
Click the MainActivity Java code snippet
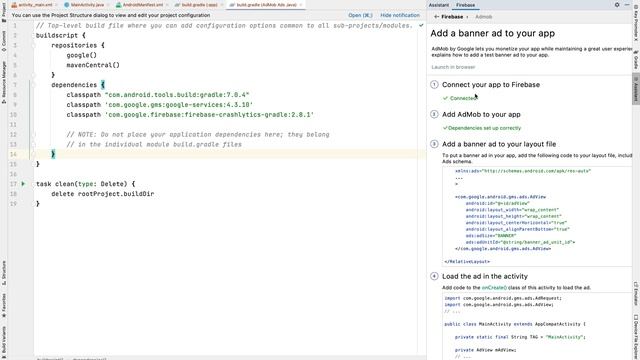click(x=537, y=327)
